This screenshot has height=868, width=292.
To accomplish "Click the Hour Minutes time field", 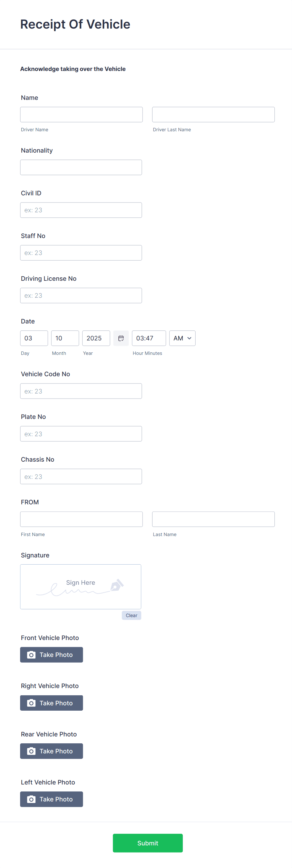I will (x=149, y=338).
